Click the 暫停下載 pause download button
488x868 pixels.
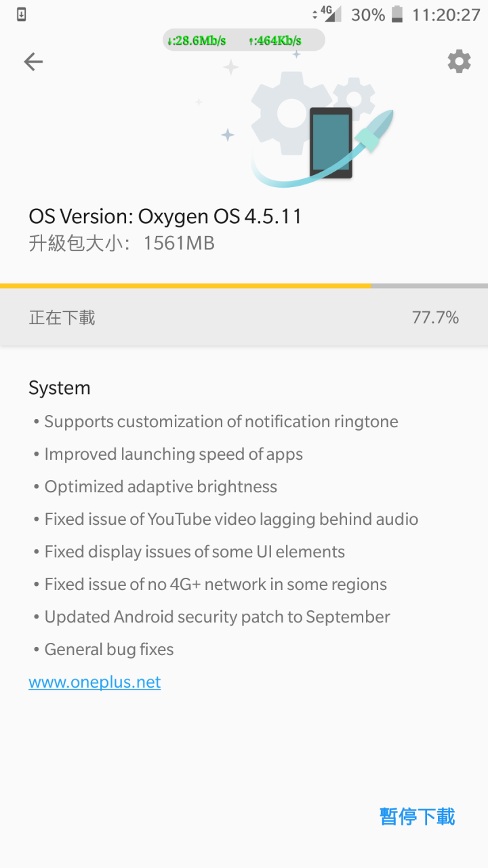point(418,816)
